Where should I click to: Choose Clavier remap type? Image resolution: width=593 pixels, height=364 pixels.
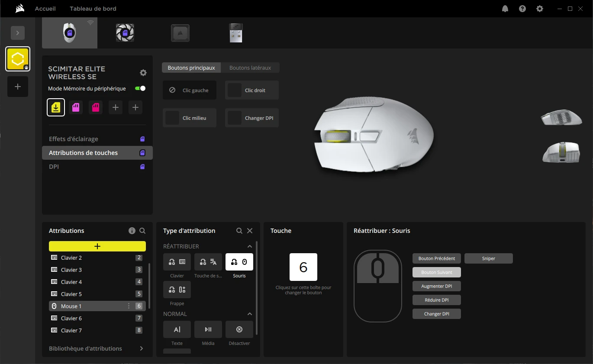click(177, 262)
